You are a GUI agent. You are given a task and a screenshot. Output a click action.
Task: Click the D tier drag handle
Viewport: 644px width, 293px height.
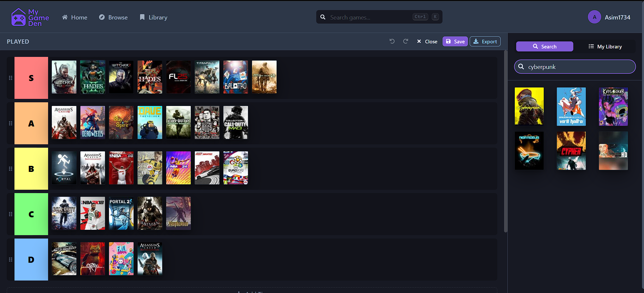point(10,259)
